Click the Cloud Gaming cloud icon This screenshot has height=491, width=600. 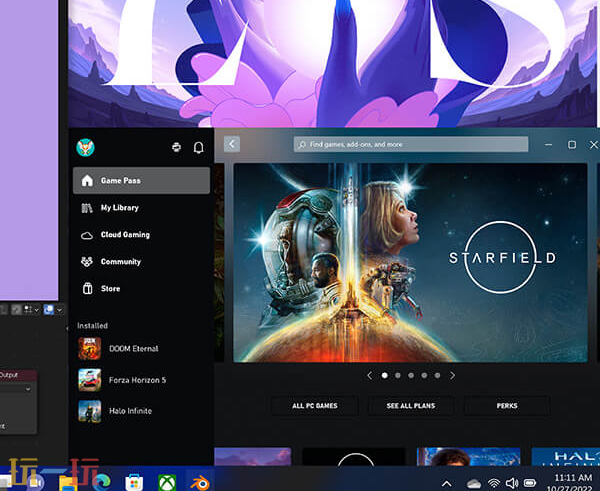click(x=87, y=235)
